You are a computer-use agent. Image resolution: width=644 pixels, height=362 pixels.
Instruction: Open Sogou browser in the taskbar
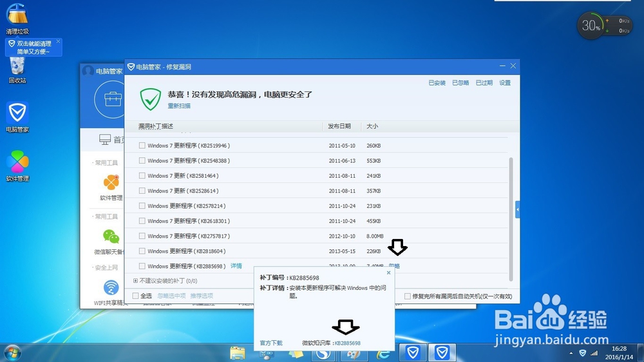[323, 354]
